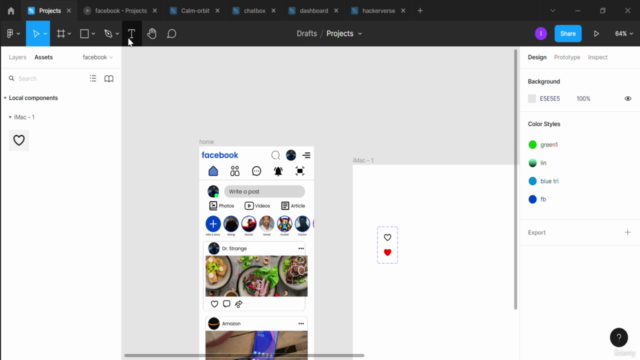Open the tab overflow chevron
Screen dimensions: 640x360
pos(553,11)
